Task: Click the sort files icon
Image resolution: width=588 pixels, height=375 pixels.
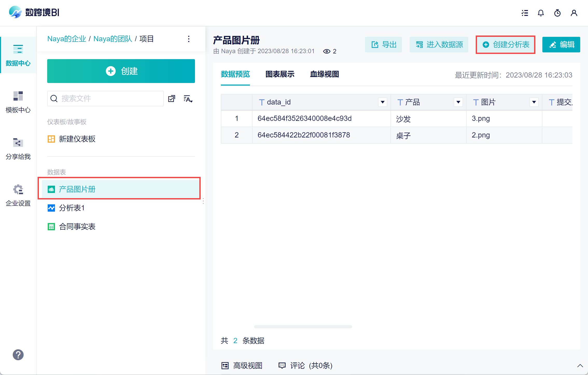Action: pos(188,99)
